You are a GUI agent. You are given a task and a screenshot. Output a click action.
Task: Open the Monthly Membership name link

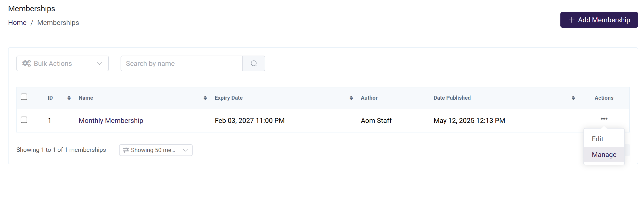tap(111, 121)
